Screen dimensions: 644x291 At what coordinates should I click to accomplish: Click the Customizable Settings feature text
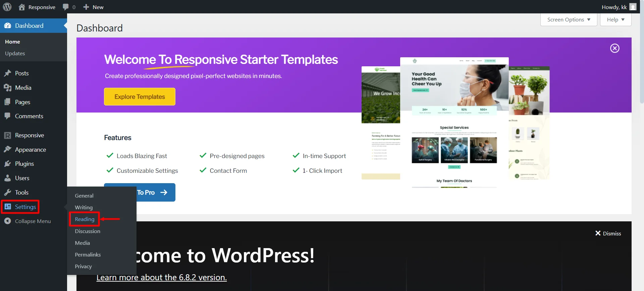(x=147, y=171)
